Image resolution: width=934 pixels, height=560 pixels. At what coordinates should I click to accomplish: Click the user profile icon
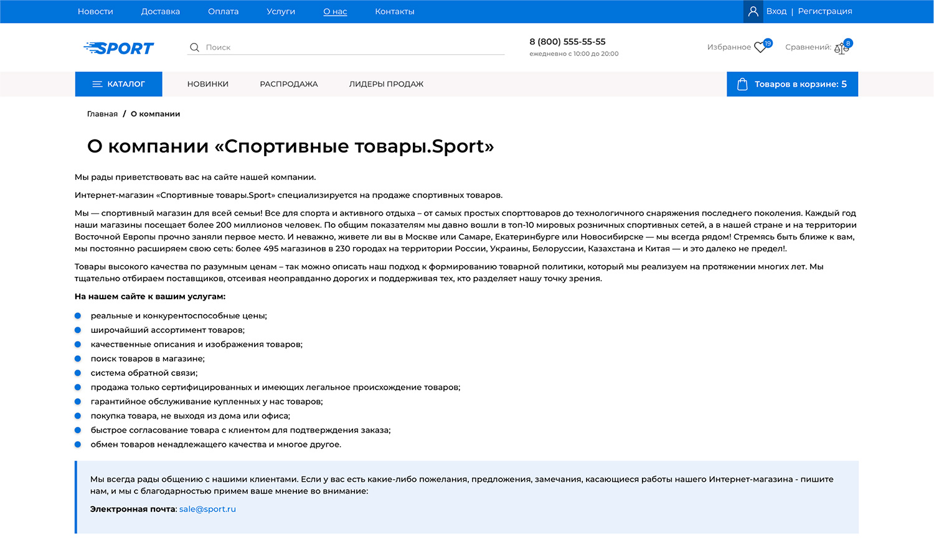coord(753,11)
